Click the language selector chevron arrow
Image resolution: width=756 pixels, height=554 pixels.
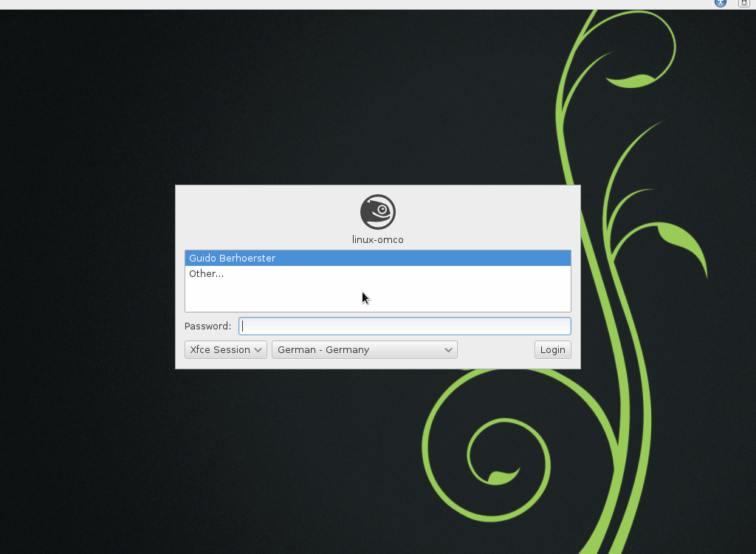click(448, 350)
